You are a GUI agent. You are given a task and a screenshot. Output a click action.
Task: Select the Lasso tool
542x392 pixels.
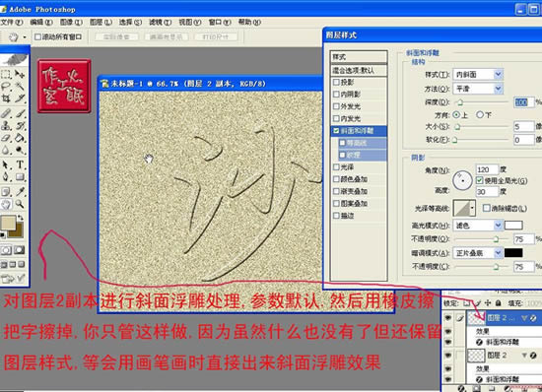pos(6,86)
